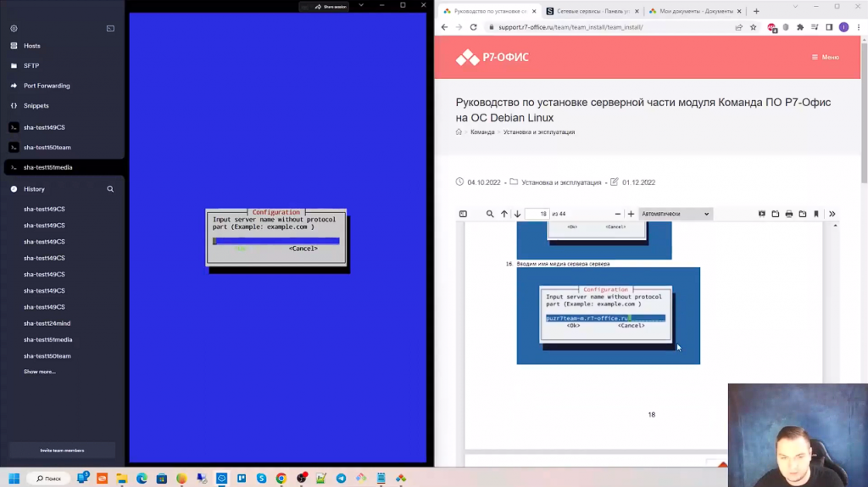Switch PDF to presentation mode
The width and height of the screenshot is (868, 487).
(762, 214)
